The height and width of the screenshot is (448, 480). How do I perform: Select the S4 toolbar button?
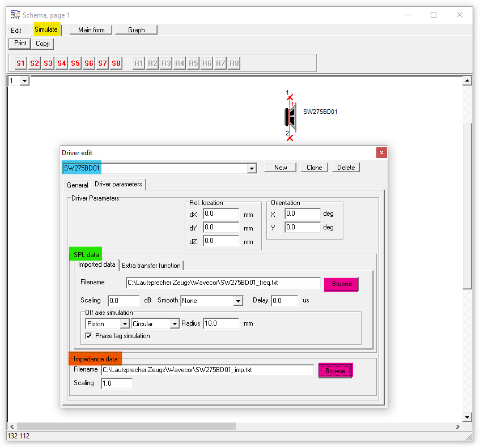pyautogui.click(x=62, y=63)
